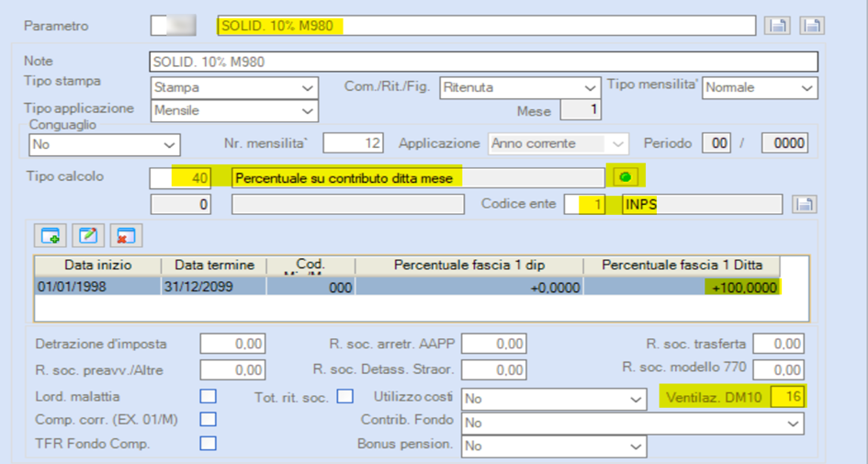
Task: Click the Ventilaz. DM10 field showing 16
Action: click(x=787, y=396)
